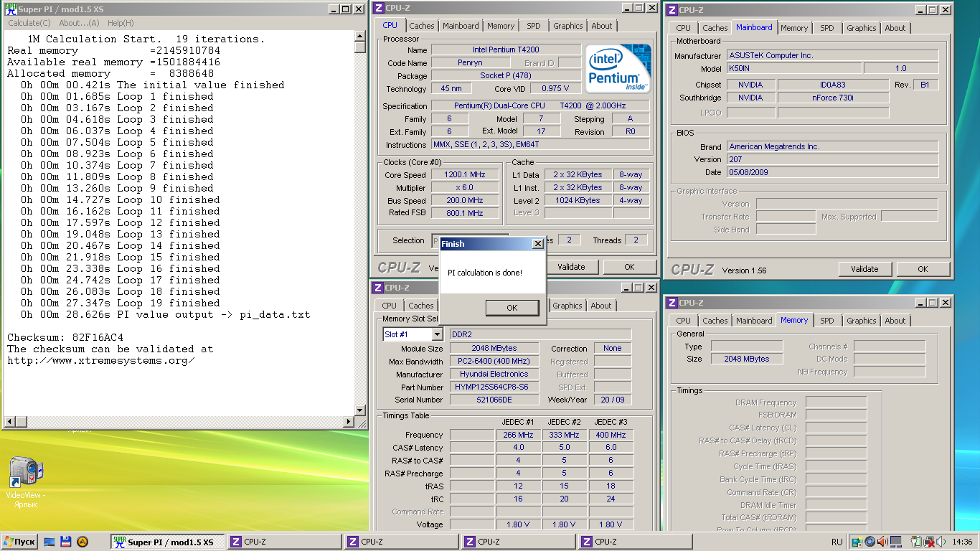Click the 14:36 system clock
Image resolution: width=980 pixels, height=551 pixels.
962,542
